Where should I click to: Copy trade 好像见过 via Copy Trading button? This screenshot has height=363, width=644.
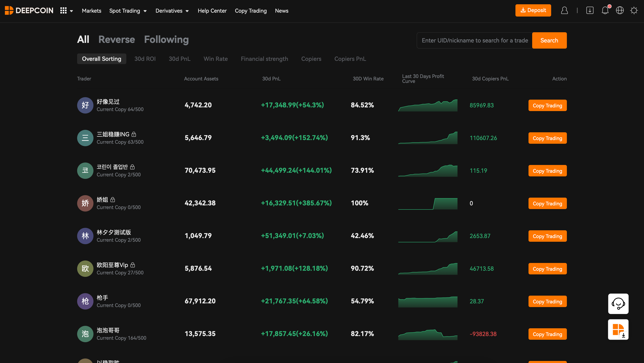click(547, 106)
